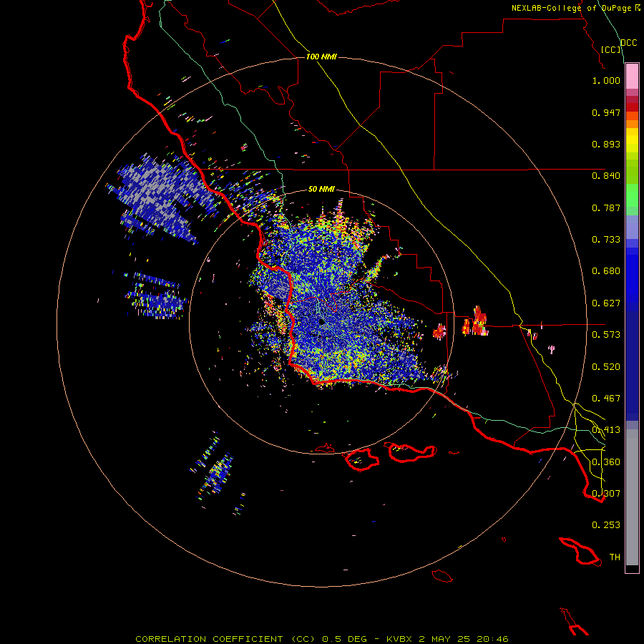Click the 0.947 scale value
This screenshot has width=644, height=644.
pyautogui.click(x=606, y=112)
